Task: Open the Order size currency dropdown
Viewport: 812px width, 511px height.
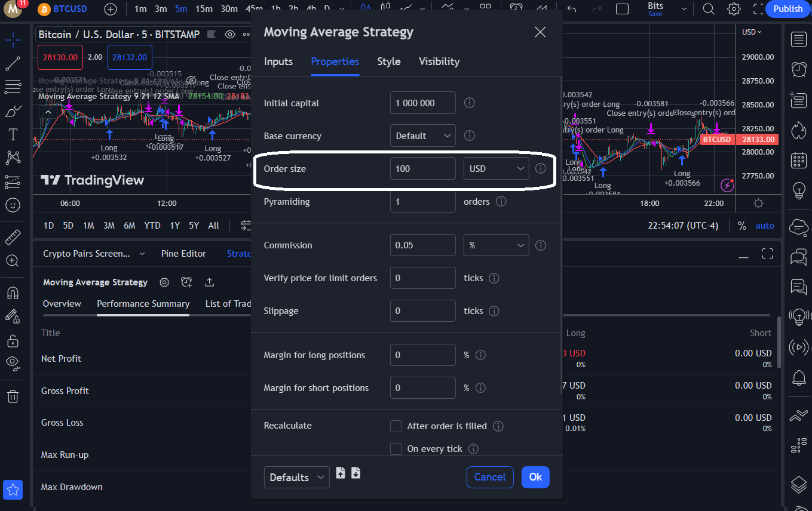Action: point(496,168)
